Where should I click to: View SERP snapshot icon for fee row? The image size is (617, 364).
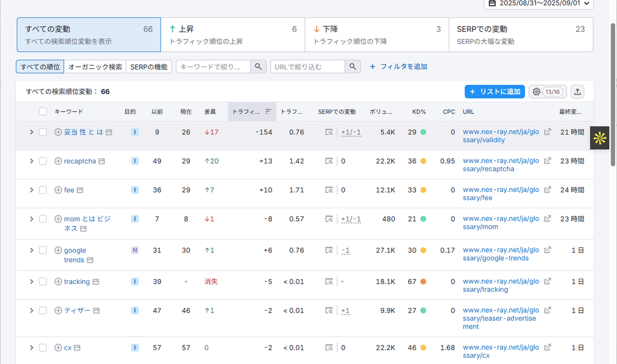pos(329,190)
